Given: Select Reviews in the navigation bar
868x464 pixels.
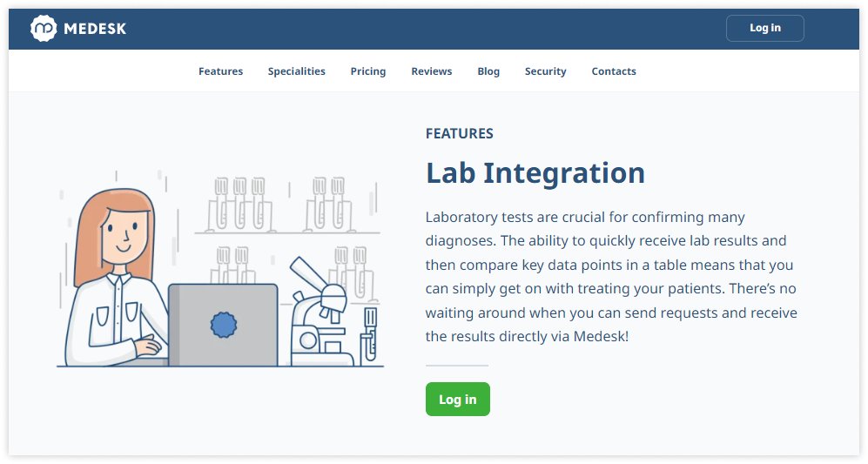Looking at the screenshot, I should click(432, 71).
